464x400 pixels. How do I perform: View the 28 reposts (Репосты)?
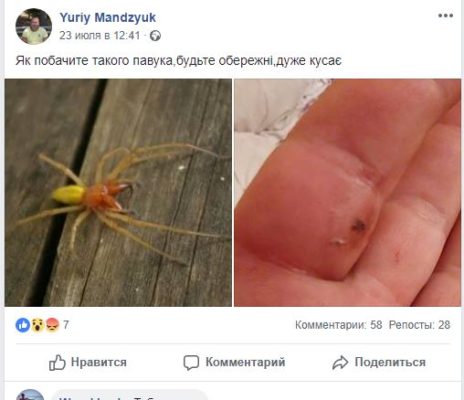tap(419, 325)
